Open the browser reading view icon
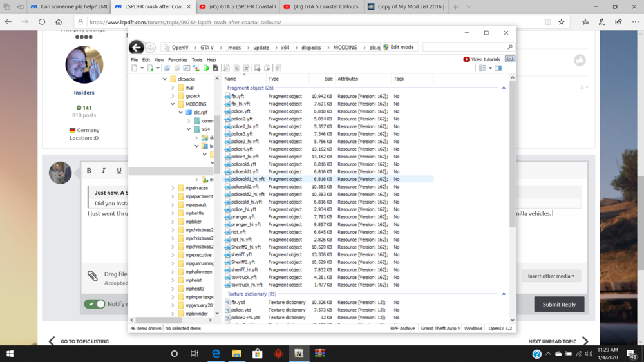644x362 pixels. coord(548,22)
